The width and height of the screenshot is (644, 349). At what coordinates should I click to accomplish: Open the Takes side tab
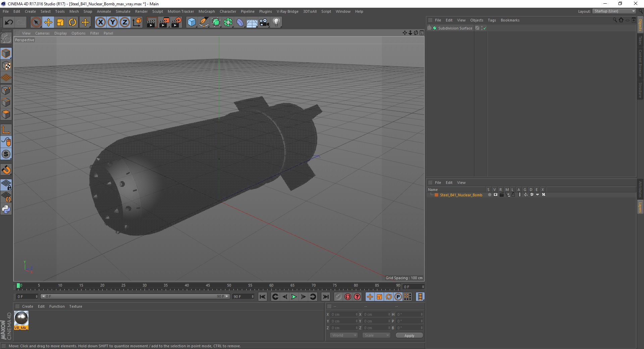640,40
